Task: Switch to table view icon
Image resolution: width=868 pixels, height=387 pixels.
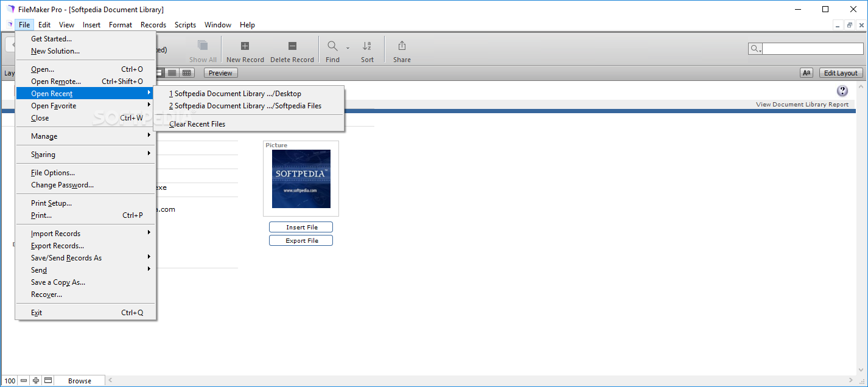Action: point(187,73)
